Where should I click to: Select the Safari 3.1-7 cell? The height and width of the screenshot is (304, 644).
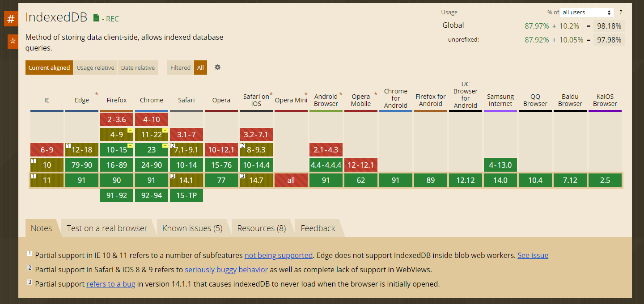pyautogui.click(x=186, y=135)
